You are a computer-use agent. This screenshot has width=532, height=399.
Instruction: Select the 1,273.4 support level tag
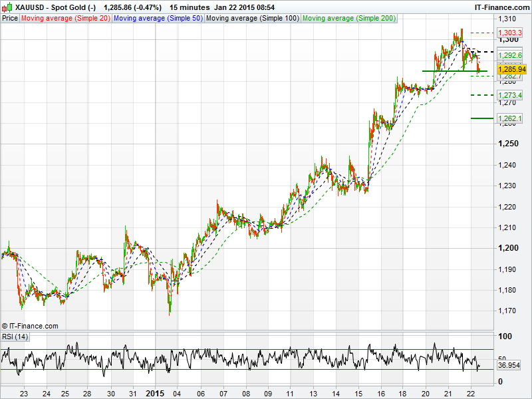[511, 96]
